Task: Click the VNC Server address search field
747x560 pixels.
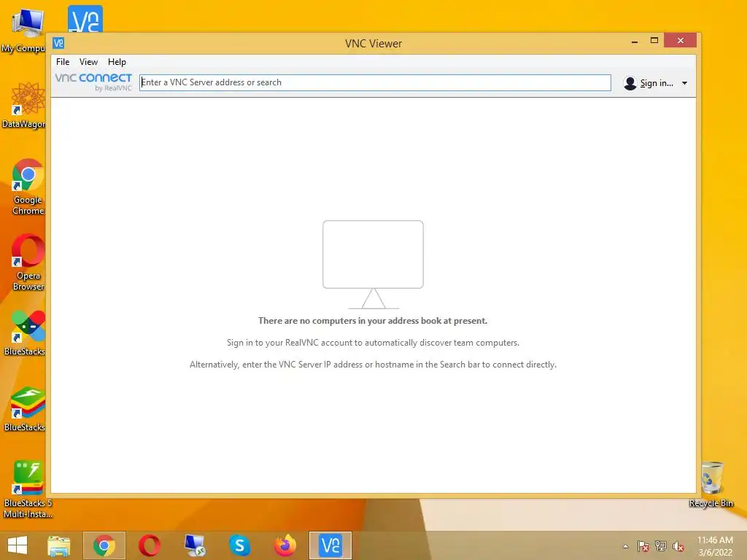Action: pyautogui.click(x=375, y=82)
